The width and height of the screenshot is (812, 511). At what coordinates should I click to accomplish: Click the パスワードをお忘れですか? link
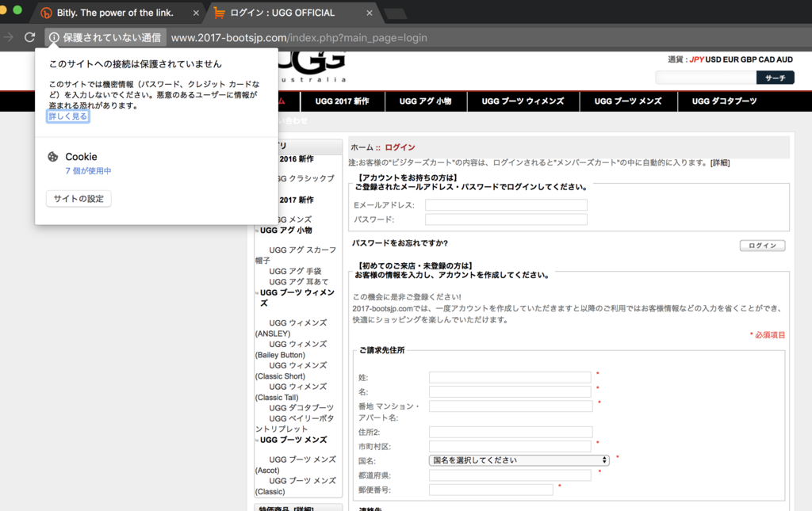click(x=400, y=243)
